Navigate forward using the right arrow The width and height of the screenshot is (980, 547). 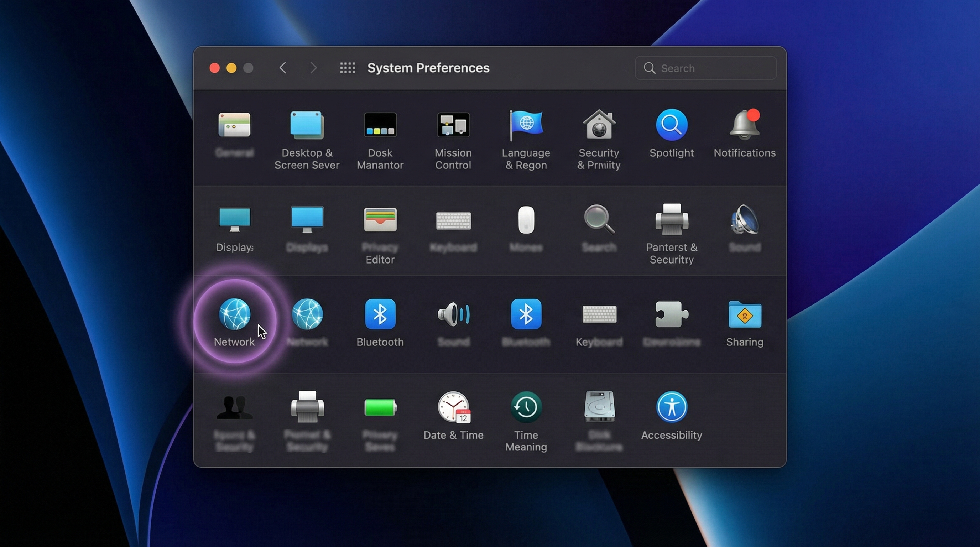click(x=313, y=68)
